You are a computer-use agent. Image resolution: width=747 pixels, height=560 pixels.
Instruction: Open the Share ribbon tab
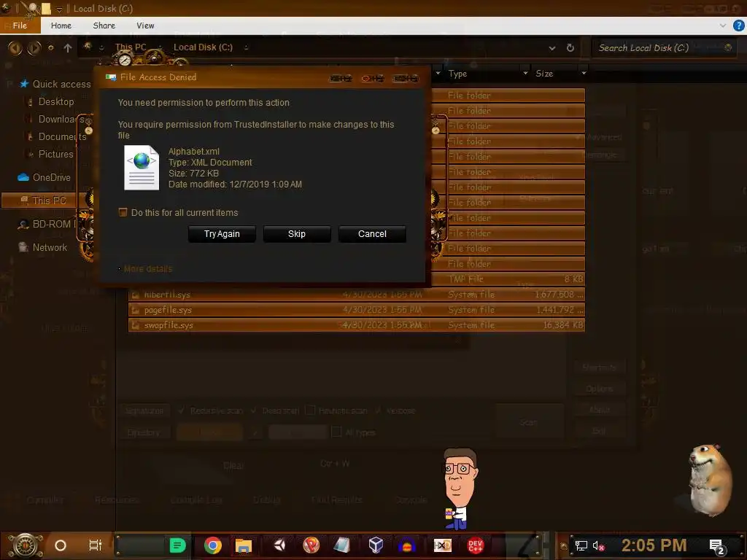tap(104, 26)
